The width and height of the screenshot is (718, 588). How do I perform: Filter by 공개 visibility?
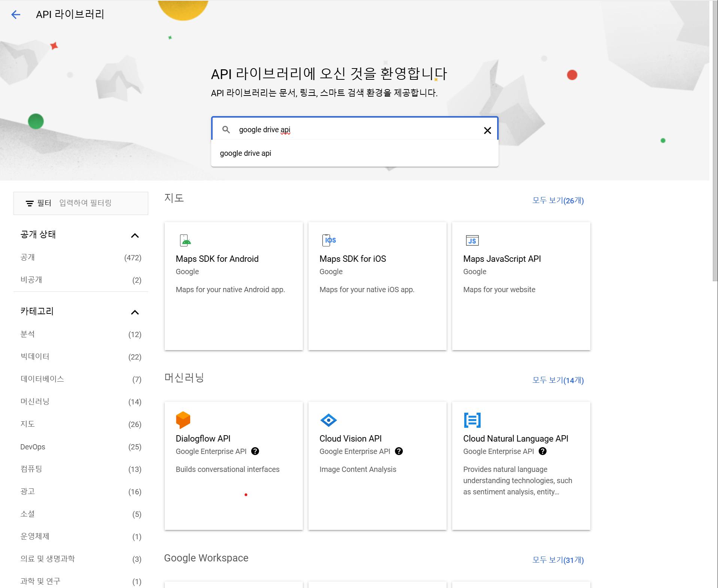(x=81, y=258)
